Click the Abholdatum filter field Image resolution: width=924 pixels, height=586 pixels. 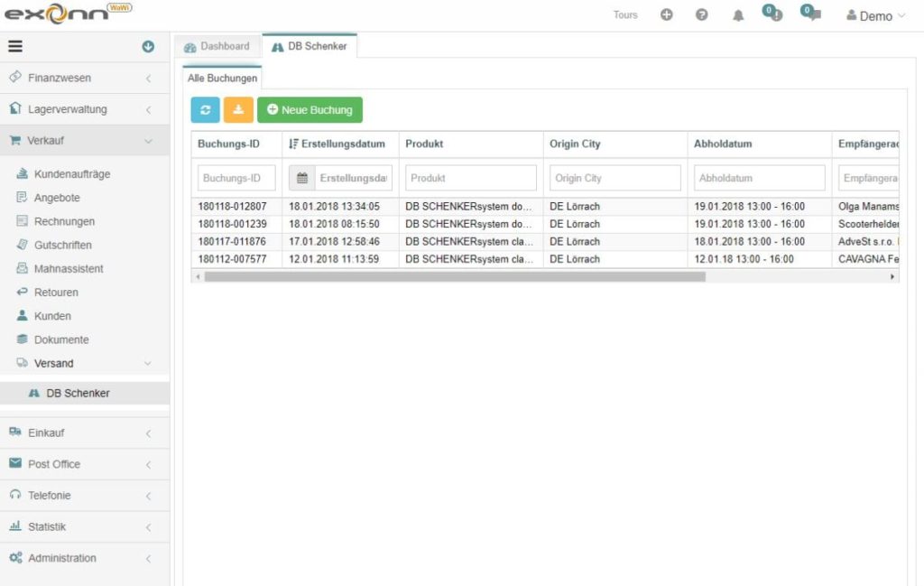pos(760,178)
